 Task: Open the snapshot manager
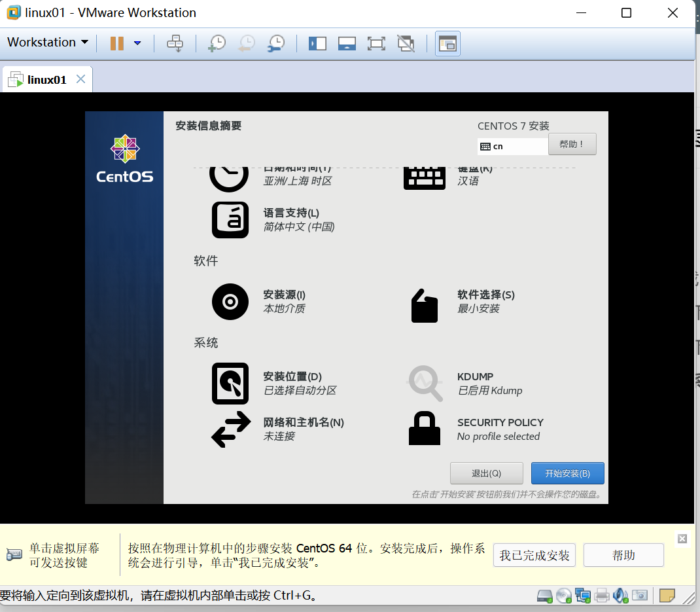coord(276,43)
